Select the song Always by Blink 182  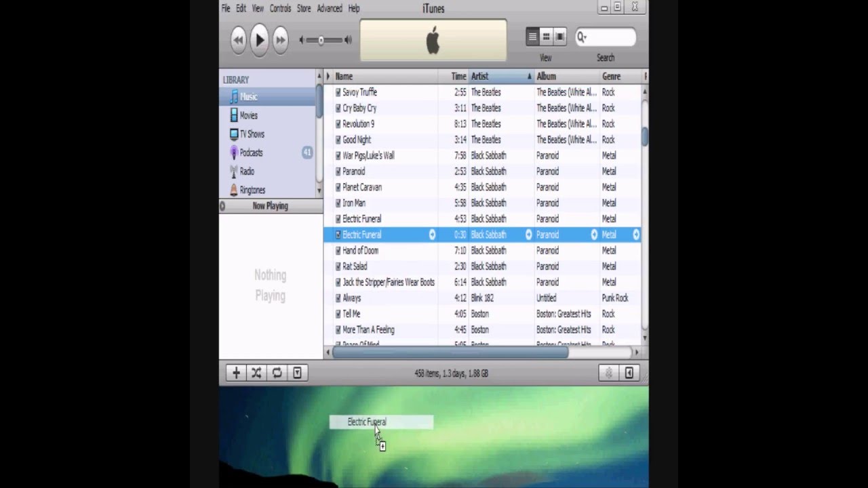coord(482,298)
